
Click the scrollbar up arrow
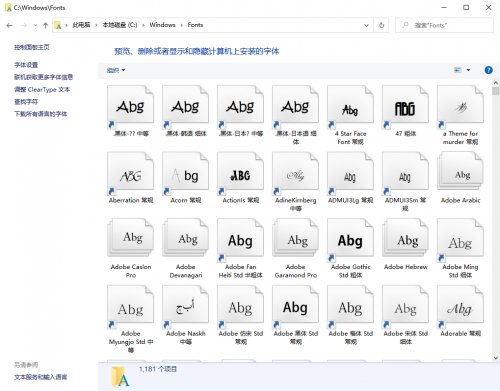coord(495,83)
